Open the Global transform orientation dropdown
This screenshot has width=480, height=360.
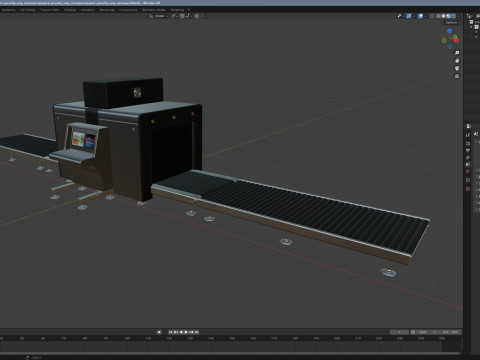pos(159,16)
